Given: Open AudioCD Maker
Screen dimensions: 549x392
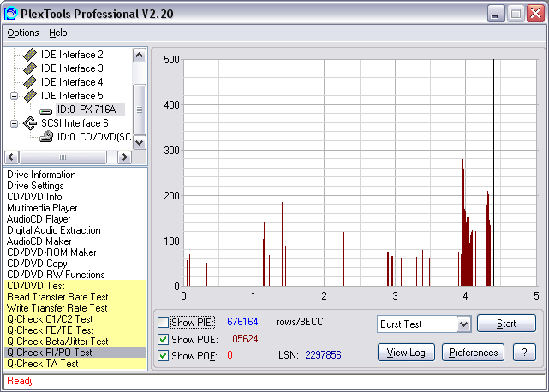Looking at the screenshot, I should coord(39,241).
